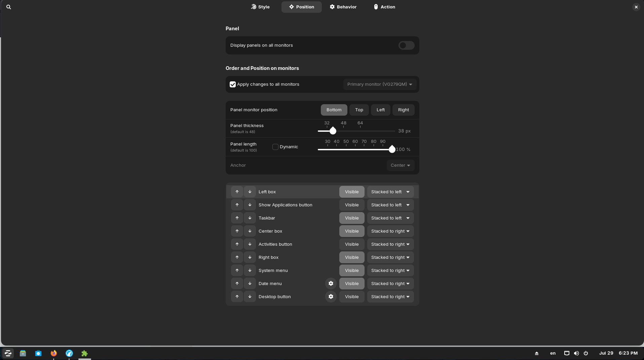Launch Firefox from the taskbar

click(54, 353)
